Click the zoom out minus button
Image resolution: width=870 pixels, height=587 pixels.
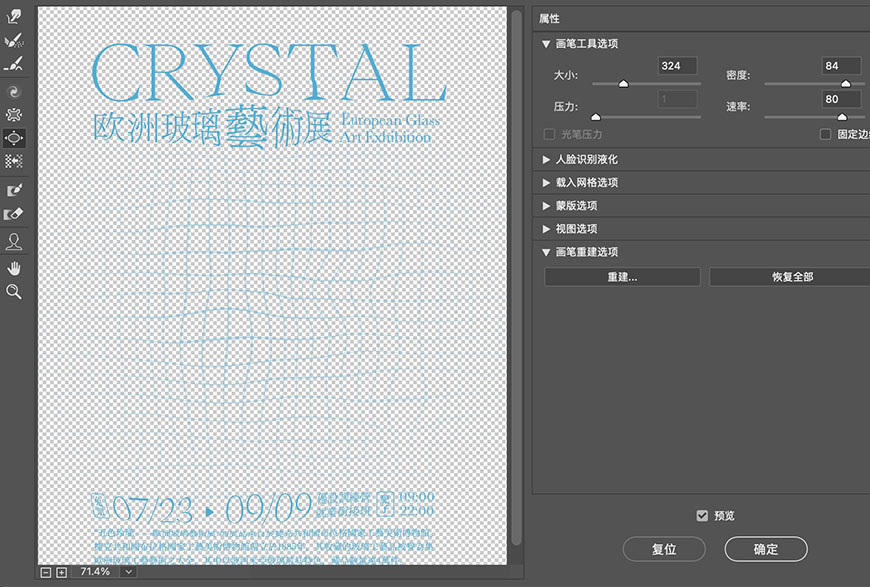point(46,572)
